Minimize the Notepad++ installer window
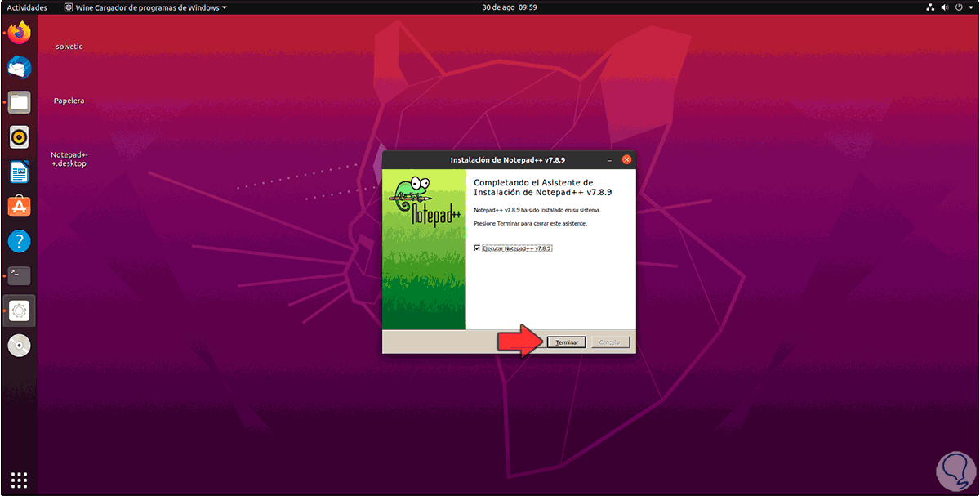 [x=609, y=160]
